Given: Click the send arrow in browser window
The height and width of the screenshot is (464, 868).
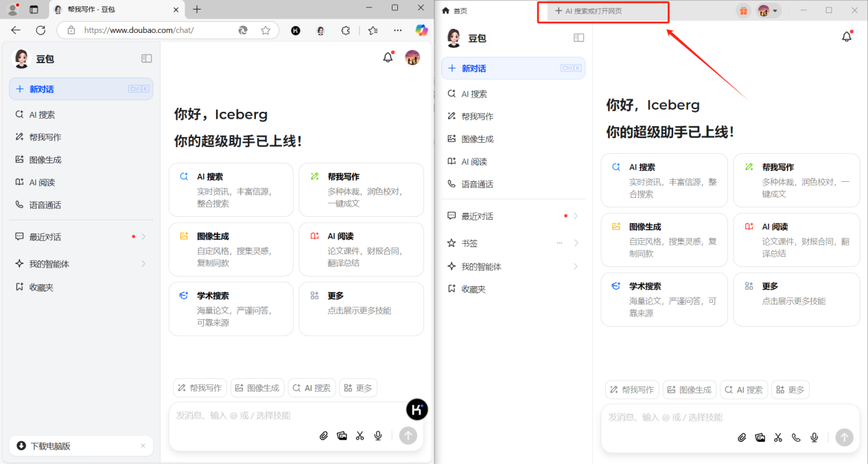Looking at the screenshot, I should [x=408, y=436].
